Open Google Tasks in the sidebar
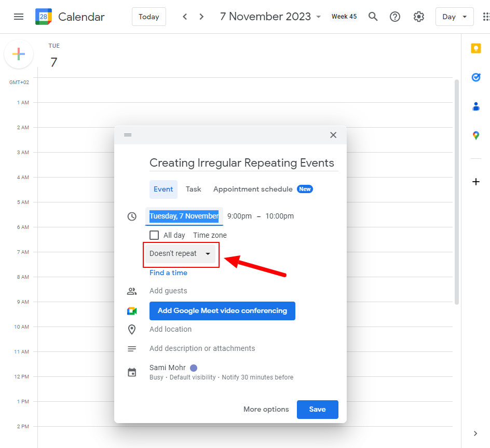Screen dimensions: 490x448 pyautogui.click(x=476, y=77)
